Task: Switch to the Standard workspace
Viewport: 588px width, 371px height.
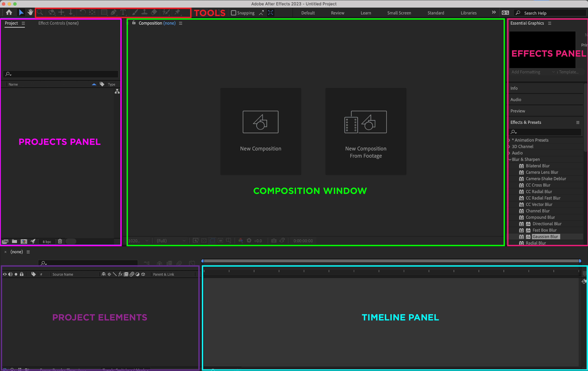Action: pos(436,13)
